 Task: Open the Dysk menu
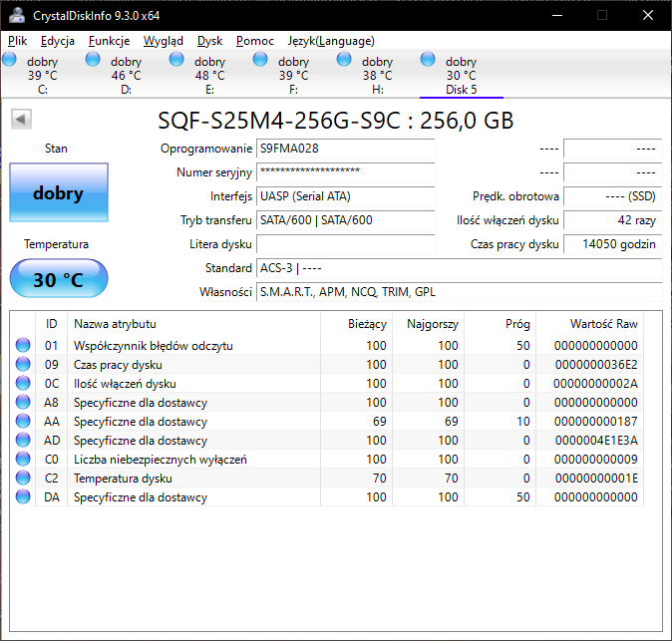click(x=209, y=41)
